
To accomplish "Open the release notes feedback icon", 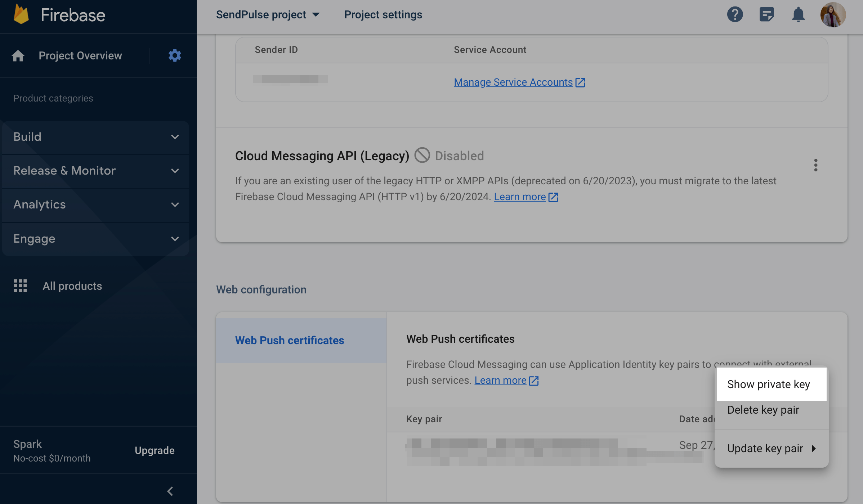I will [766, 15].
